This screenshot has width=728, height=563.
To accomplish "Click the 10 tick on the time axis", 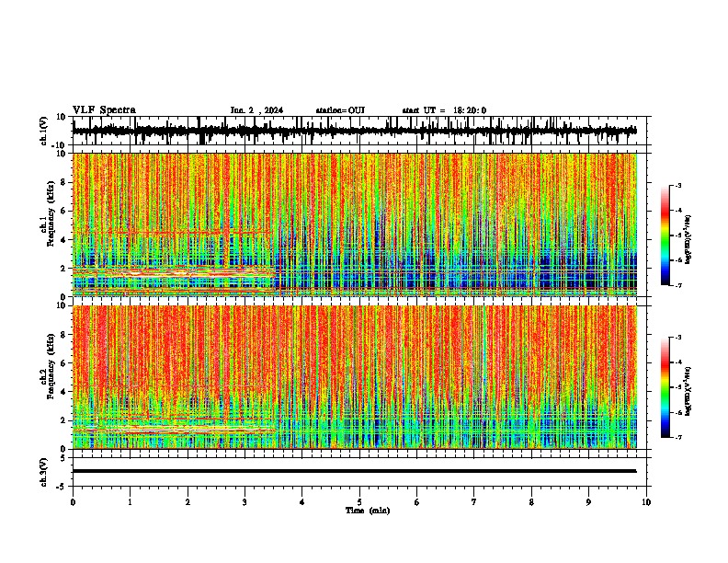I will coord(646,502).
